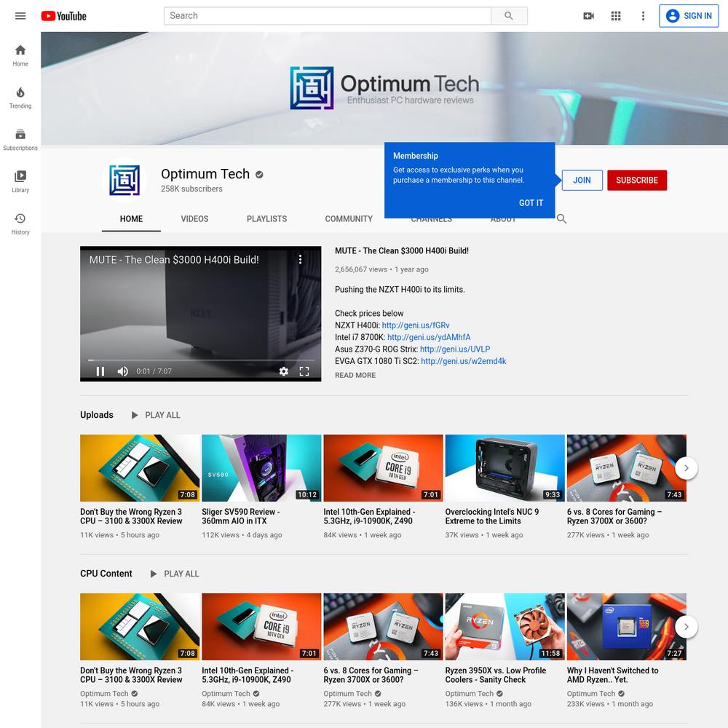
Task: Open History in the sidebar
Action: click(x=20, y=223)
